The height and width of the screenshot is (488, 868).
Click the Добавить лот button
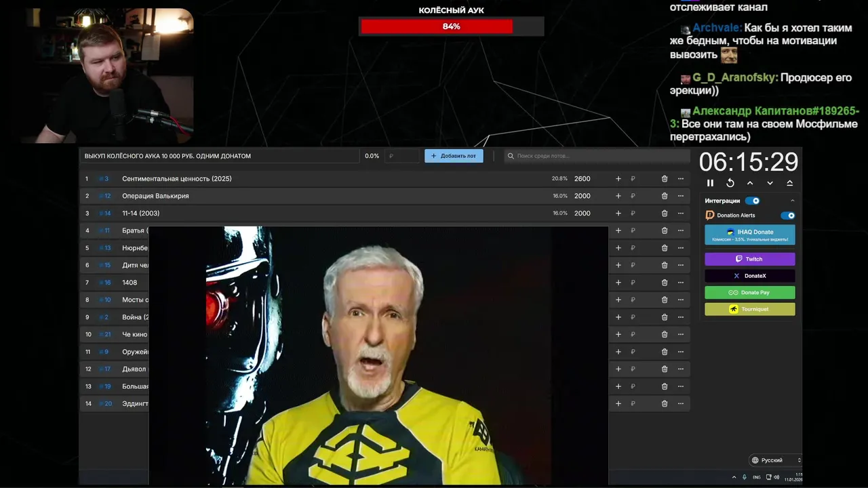tap(454, 156)
